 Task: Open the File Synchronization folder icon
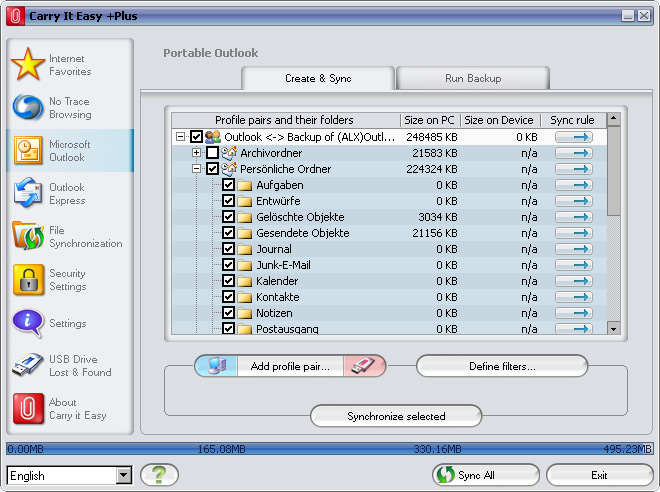point(28,236)
